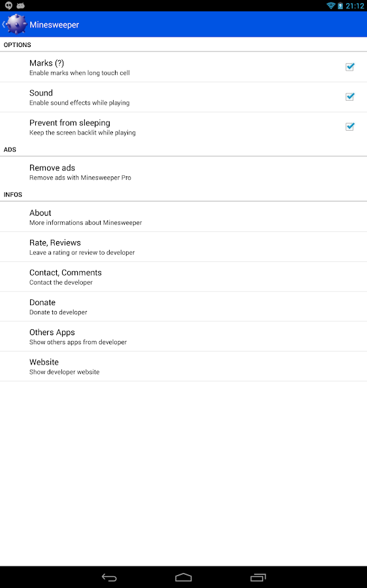The height and width of the screenshot is (588, 367).
Task: Open Contact, Comments to reach developer
Action: (x=183, y=277)
